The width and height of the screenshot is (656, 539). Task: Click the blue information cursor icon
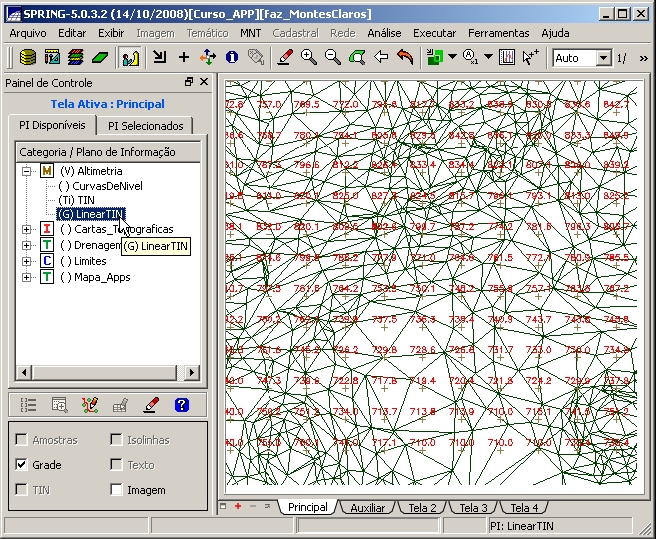(x=232, y=58)
